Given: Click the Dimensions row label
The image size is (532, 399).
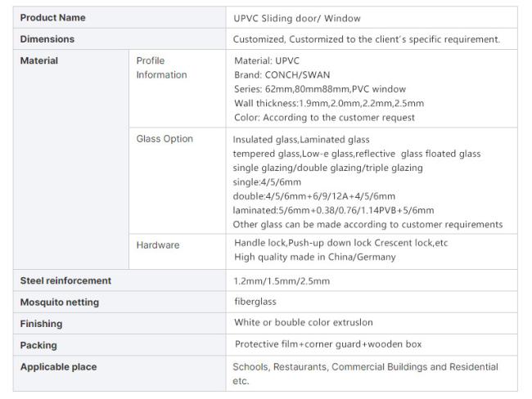Looking at the screenshot, I should click(47, 39).
